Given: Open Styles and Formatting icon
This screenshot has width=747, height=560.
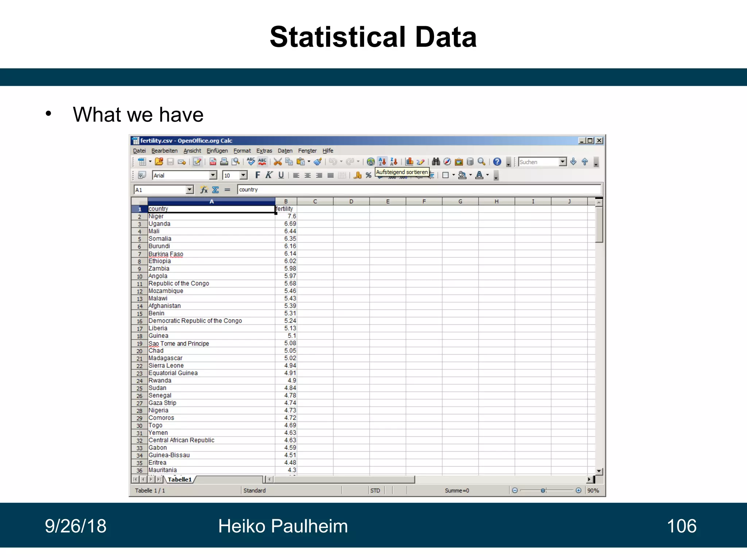Looking at the screenshot, I should click(x=142, y=175).
